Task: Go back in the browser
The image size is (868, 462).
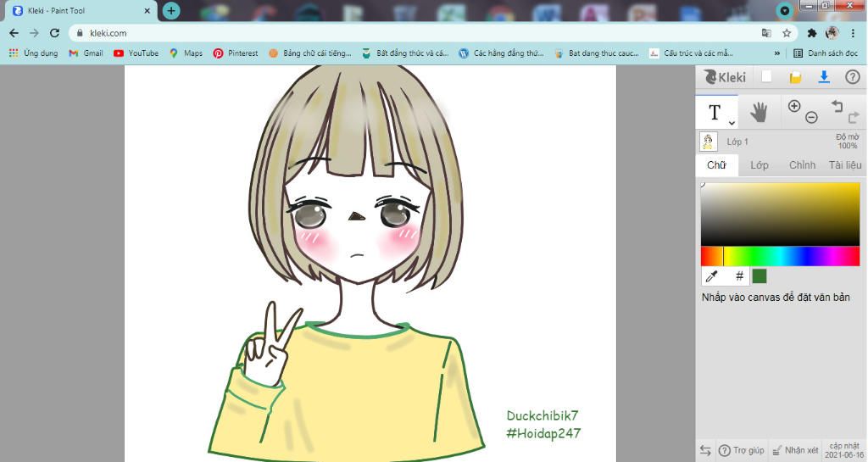Action: (x=14, y=33)
